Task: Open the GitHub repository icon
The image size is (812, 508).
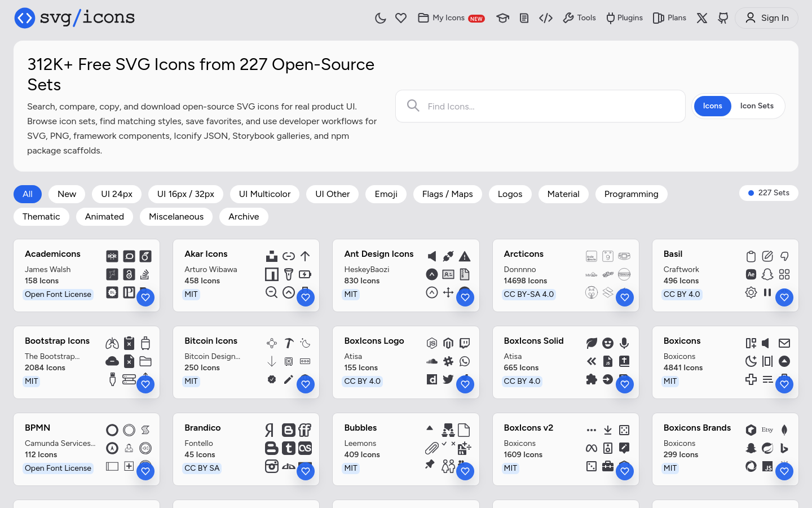Action: tap(723, 18)
